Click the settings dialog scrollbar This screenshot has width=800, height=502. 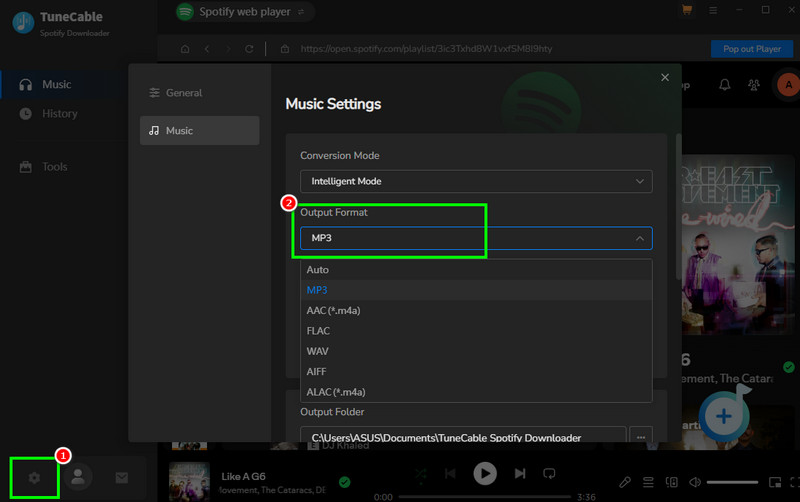point(679,207)
